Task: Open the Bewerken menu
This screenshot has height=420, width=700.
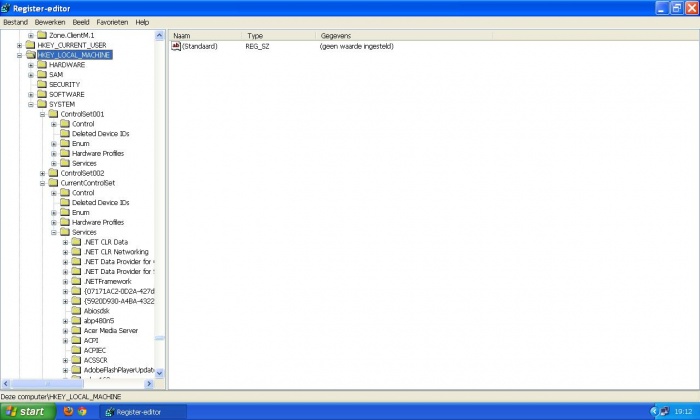Action: (50, 22)
